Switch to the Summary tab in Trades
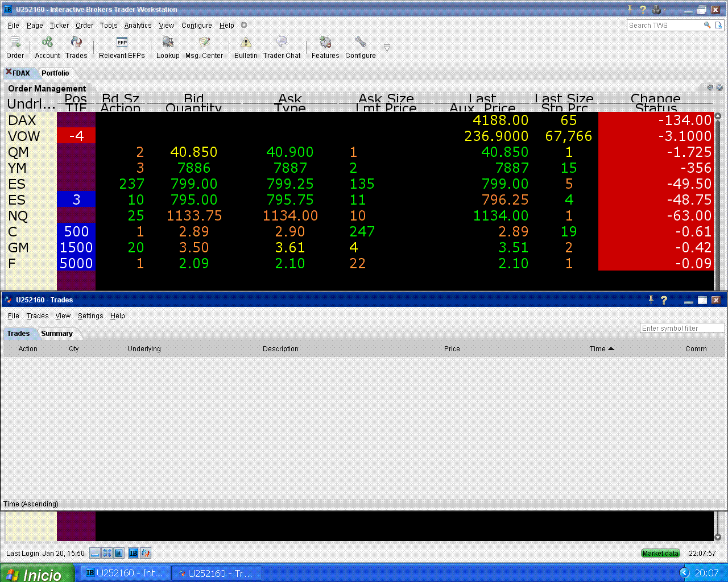The height and width of the screenshot is (582, 728). (57, 334)
